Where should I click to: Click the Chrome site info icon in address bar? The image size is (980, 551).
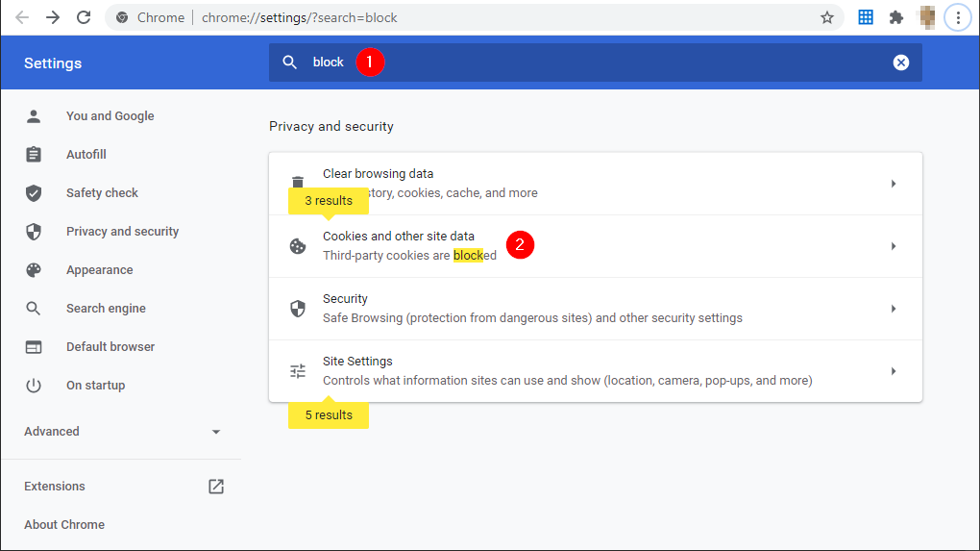tap(123, 17)
